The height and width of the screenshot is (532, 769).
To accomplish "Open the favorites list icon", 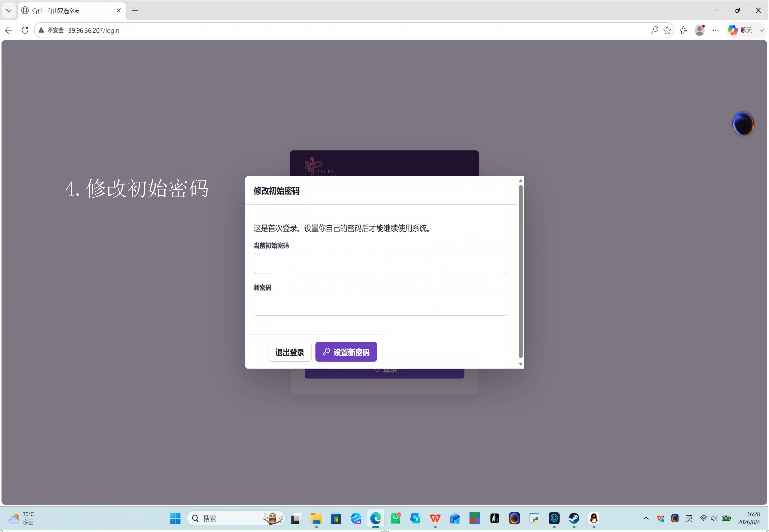I will point(683,30).
